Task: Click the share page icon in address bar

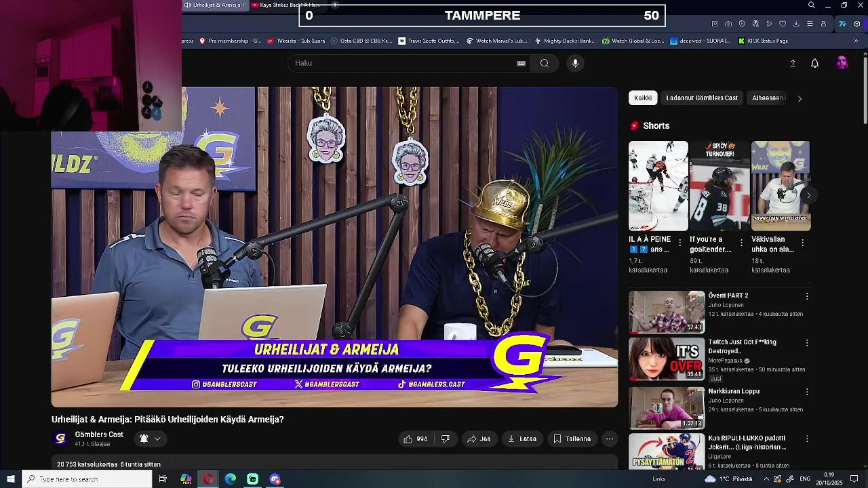Action: (x=714, y=24)
